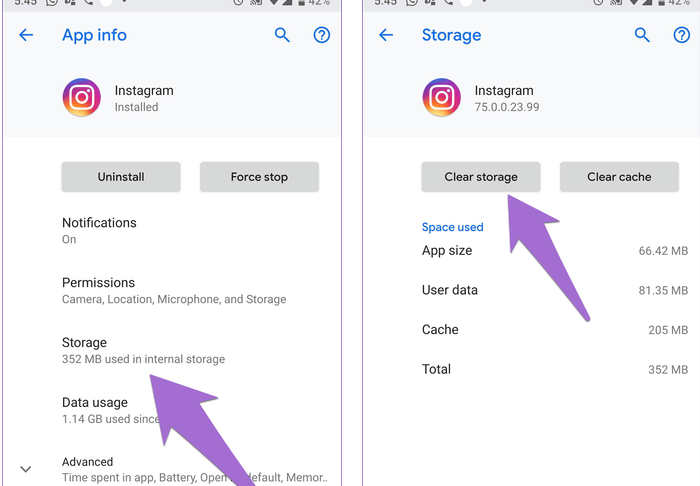Tap the Clear cache button
Image resolution: width=700 pixels, height=486 pixels.
point(619,177)
